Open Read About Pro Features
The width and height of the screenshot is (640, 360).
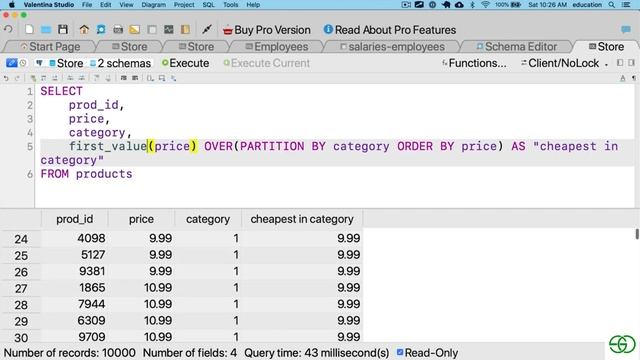[x=390, y=30]
